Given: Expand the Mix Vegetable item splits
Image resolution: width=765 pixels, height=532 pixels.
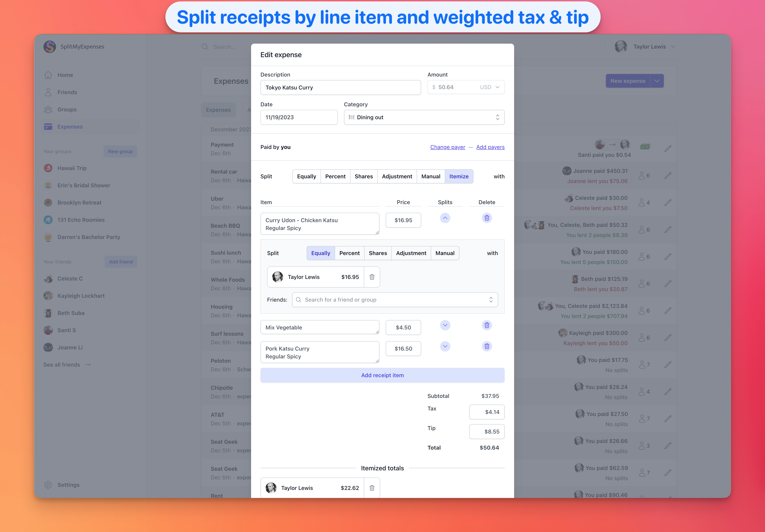Looking at the screenshot, I should coord(445,325).
